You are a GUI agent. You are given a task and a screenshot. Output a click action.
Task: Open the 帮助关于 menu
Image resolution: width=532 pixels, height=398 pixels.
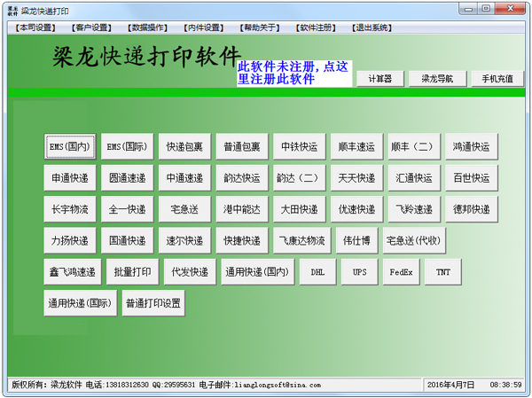point(259,27)
